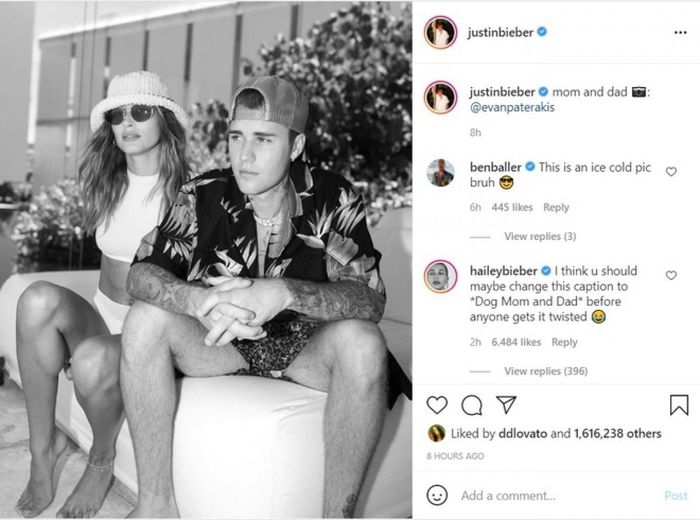Image resolution: width=700 pixels, height=520 pixels.
Task: Expand View replies (396) under haileybieber
Action: (546, 371)
